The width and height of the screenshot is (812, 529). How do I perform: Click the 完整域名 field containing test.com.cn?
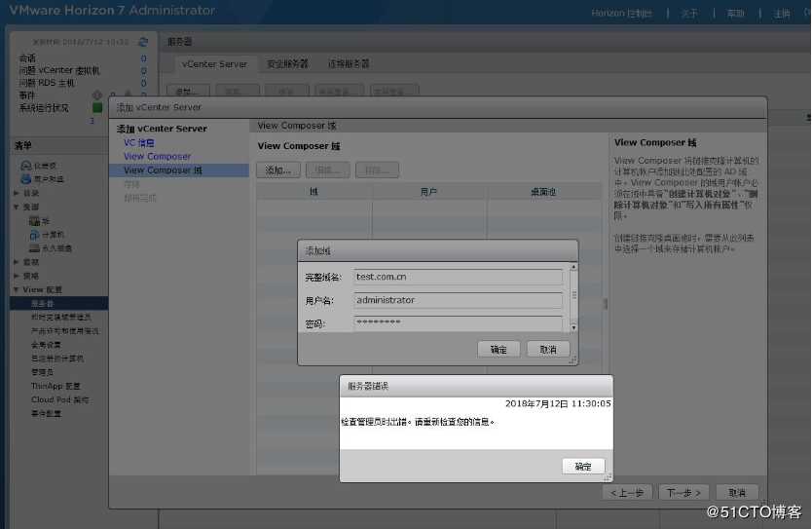[x=459, y=277]
